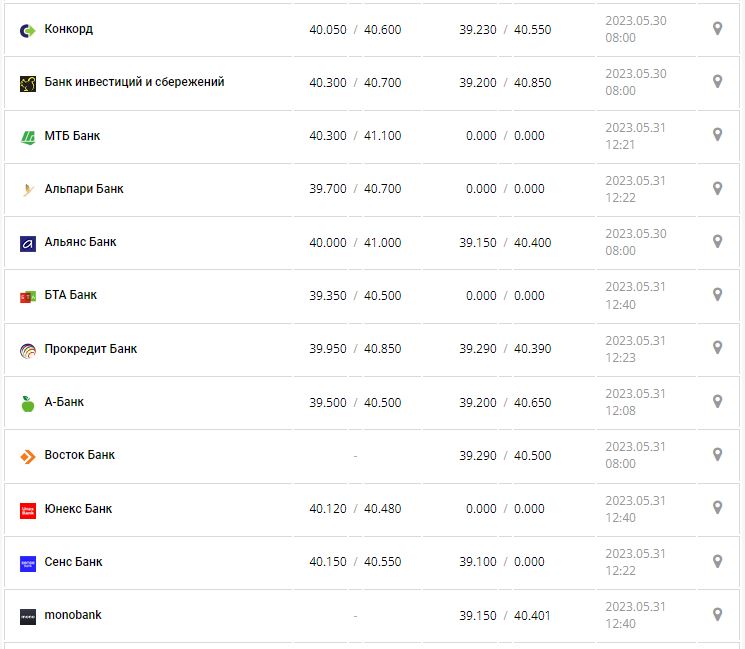745x649 pixels.
Task: Click the map pin icon for Конкорд
Action: click(x=717, y=29)
